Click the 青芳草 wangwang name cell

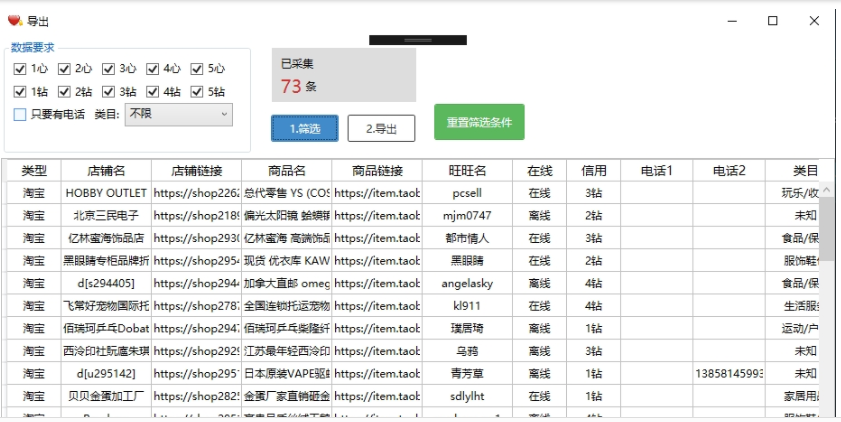pos(467,373)
